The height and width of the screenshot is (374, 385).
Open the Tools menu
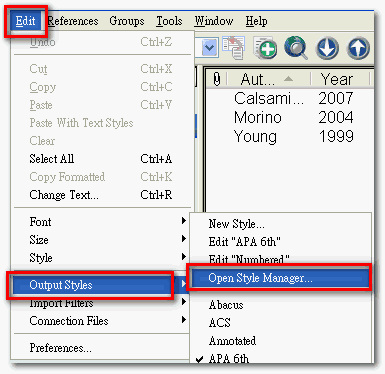coord(169,21)
